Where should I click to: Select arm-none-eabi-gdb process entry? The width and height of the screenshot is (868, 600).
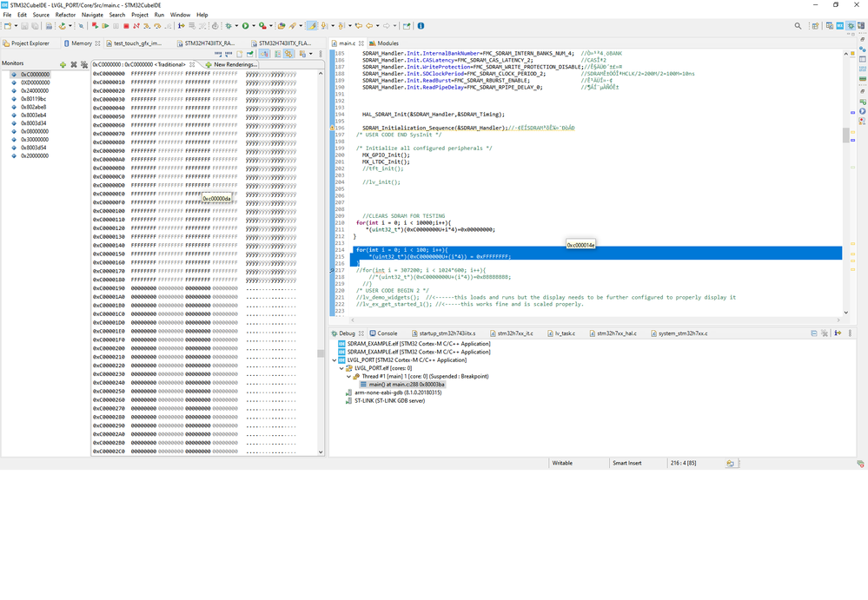(394, 392)
